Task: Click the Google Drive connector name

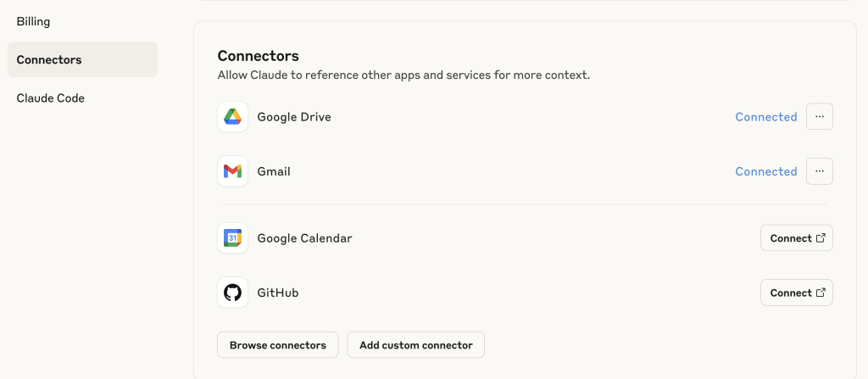Action: click(x=294, y=117)
